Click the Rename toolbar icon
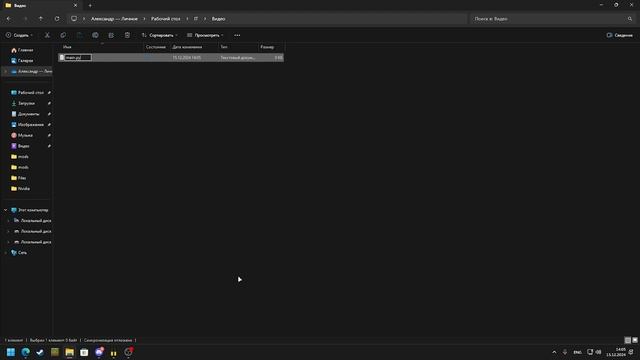The width and height of the screenshot is (640, 360). pos(95,36)
